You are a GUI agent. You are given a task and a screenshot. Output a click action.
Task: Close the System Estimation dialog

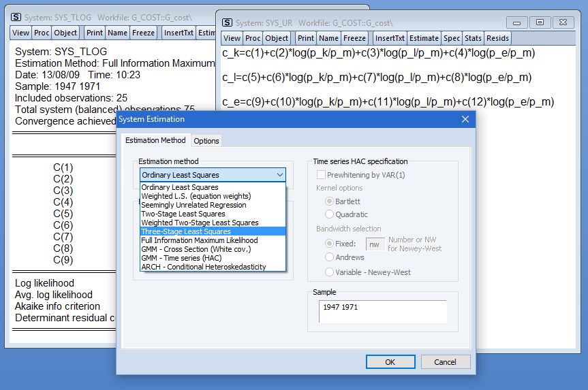click(466, 119)
